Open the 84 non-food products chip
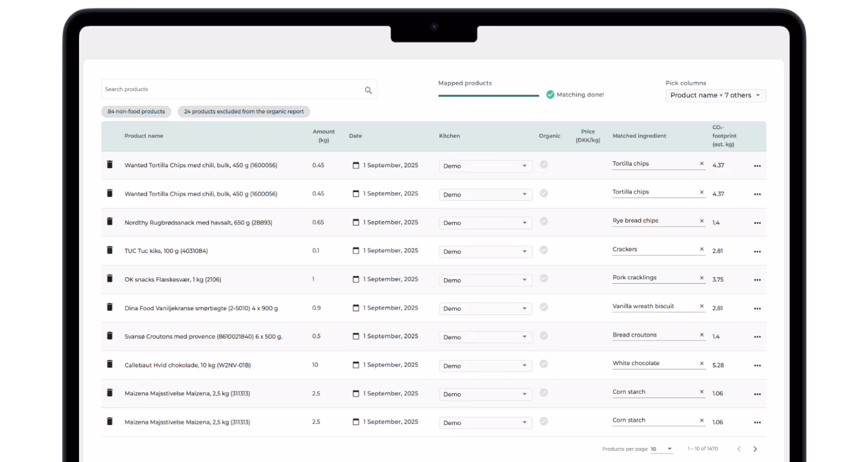Viewport: 868px width, 462px height. coord(136,111)
